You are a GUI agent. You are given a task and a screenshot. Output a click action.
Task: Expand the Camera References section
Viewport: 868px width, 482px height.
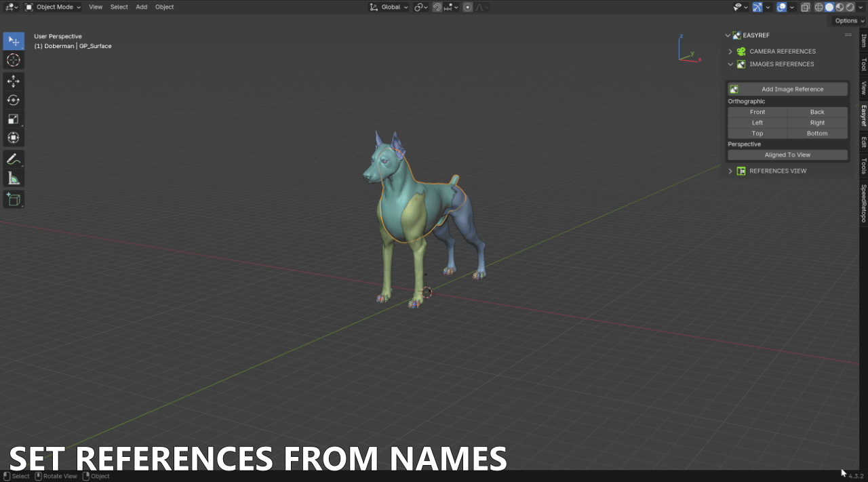[x=730, y=51]
